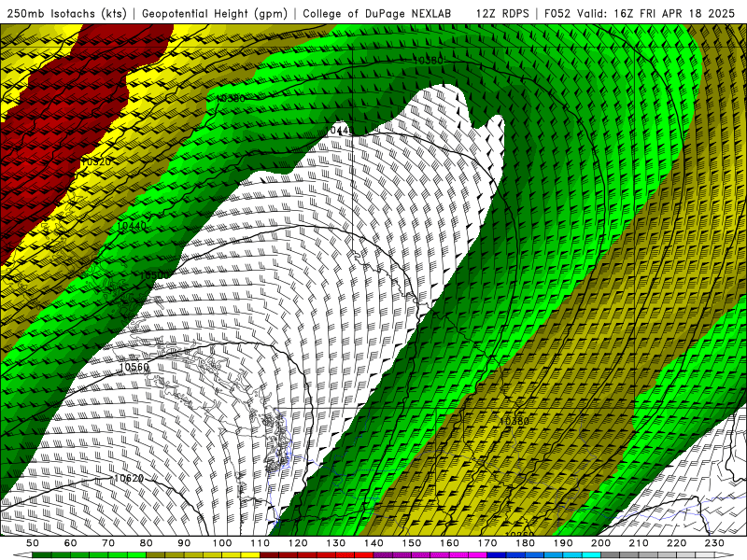The width and height of the screenshot is (747, 560).
Task: Click the 70 value on the color scale
Action: coord(108,543)
